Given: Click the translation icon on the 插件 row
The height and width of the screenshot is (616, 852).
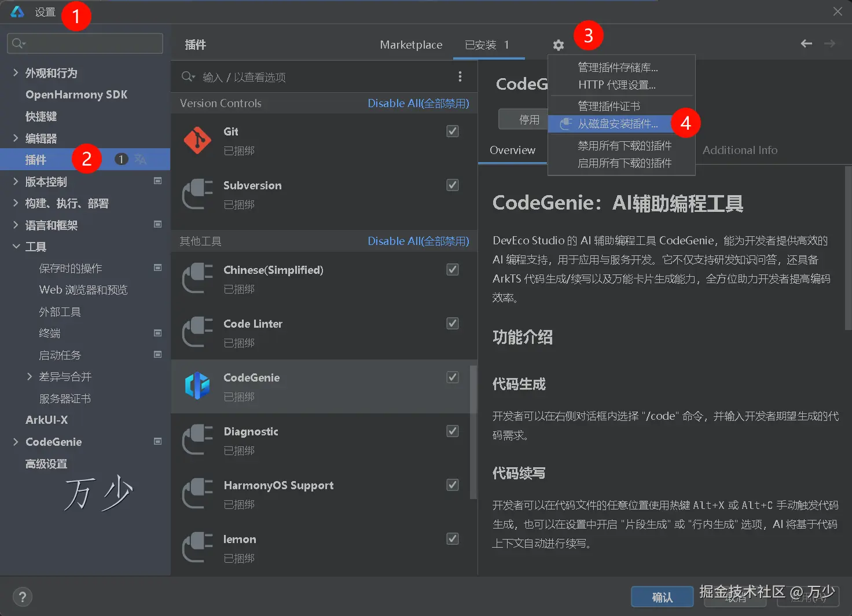Looking at the screenshot, I should point(141,159).
